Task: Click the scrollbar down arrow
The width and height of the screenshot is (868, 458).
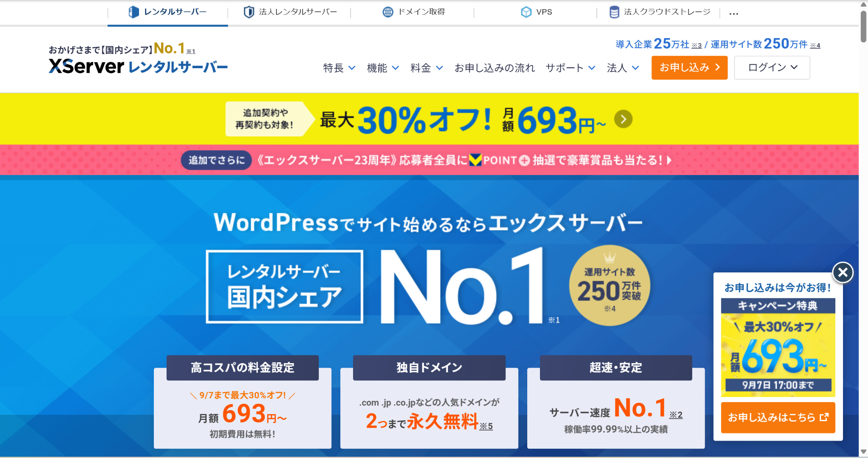Action: pyautogui.click(x=863, y=452)
